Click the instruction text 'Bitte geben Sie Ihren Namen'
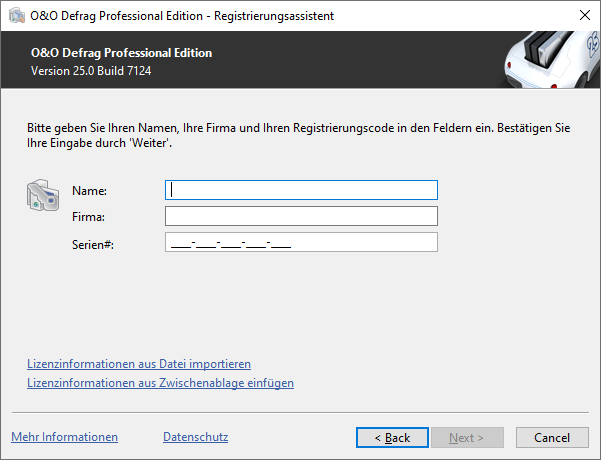Viewport: 601px width, 460px height. [103, 128]
